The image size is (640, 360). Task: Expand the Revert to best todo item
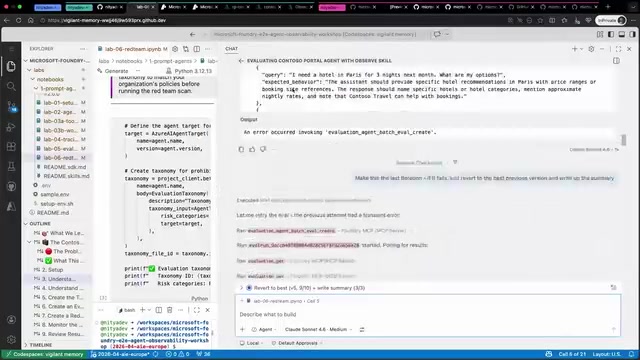coord(241,288)
